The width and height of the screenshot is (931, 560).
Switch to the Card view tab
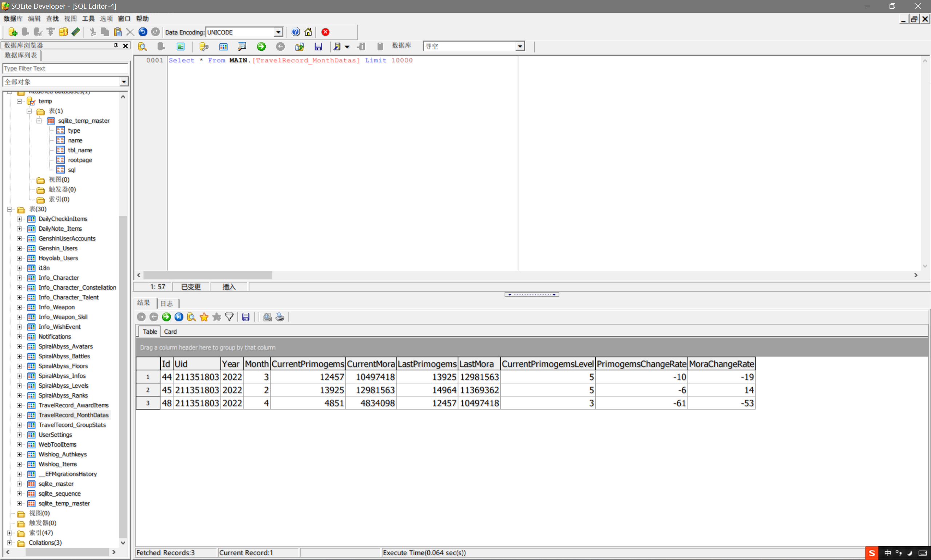pyautogui.click(x=170, y=331)
